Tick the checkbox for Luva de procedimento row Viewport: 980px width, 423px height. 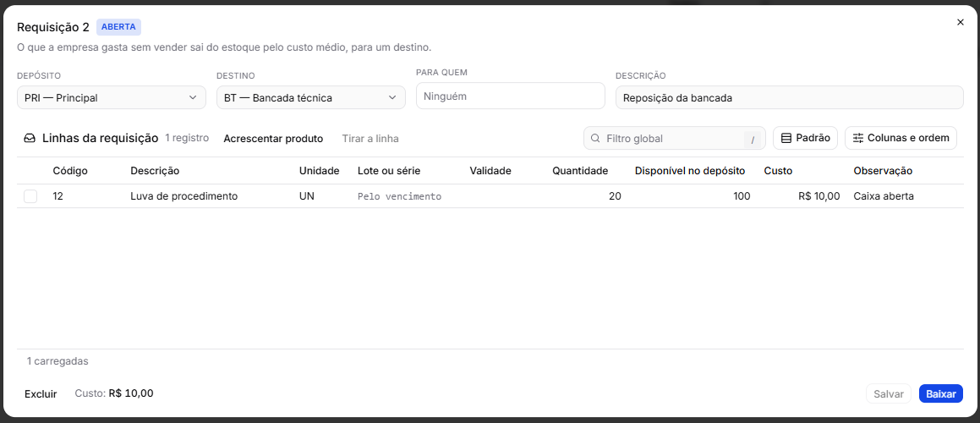click(30, 196)
